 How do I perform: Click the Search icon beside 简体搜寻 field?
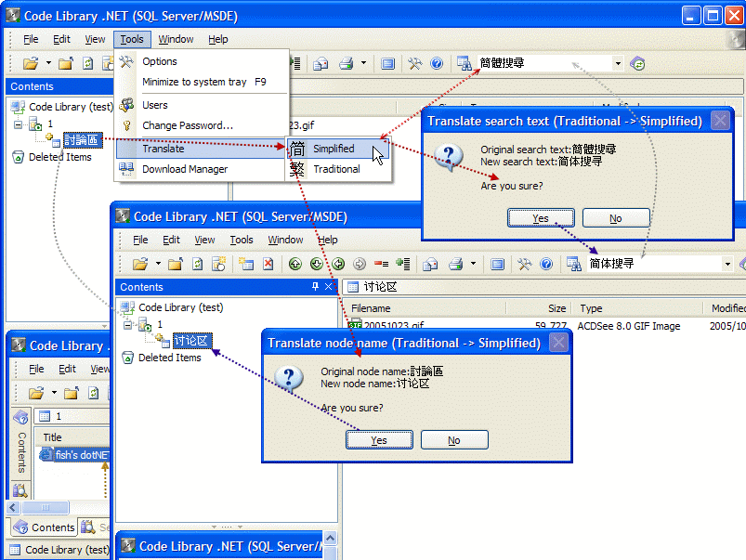click(573, 264)
